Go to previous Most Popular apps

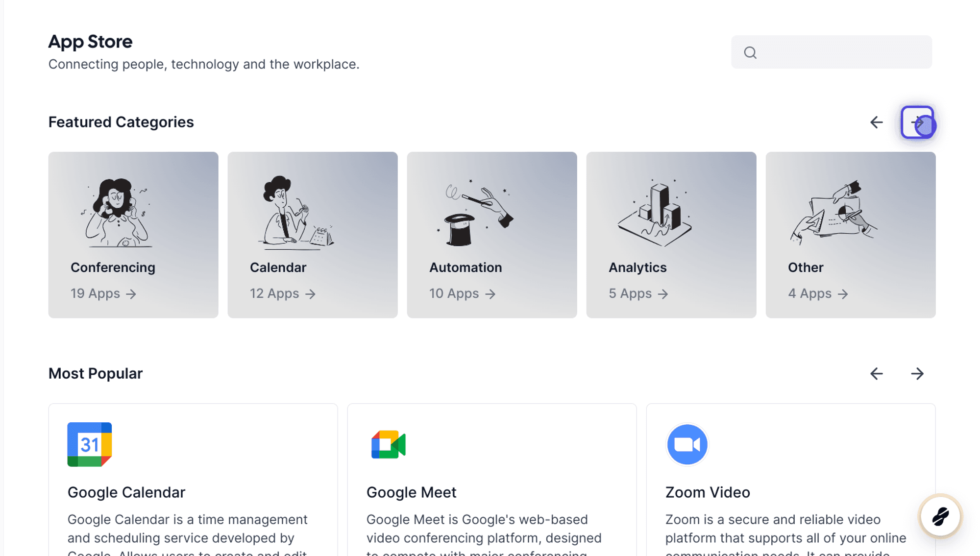(x=876, y=374)
